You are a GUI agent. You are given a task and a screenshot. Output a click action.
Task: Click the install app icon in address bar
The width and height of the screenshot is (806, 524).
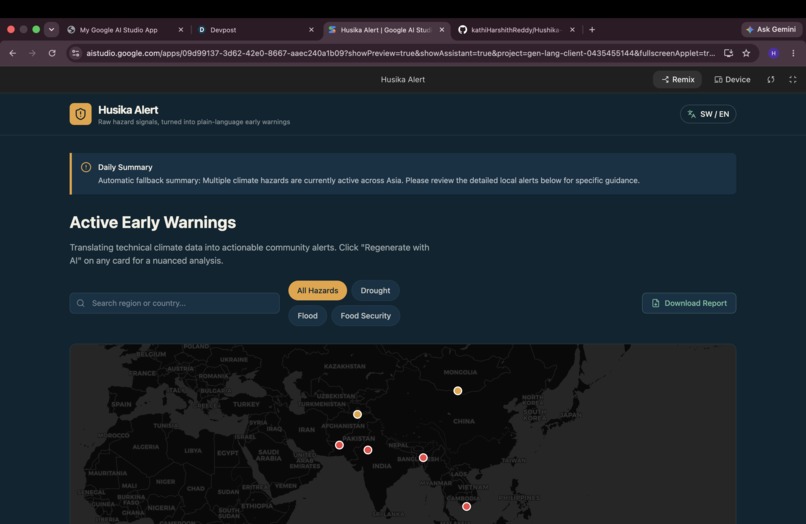coord(728,53)
